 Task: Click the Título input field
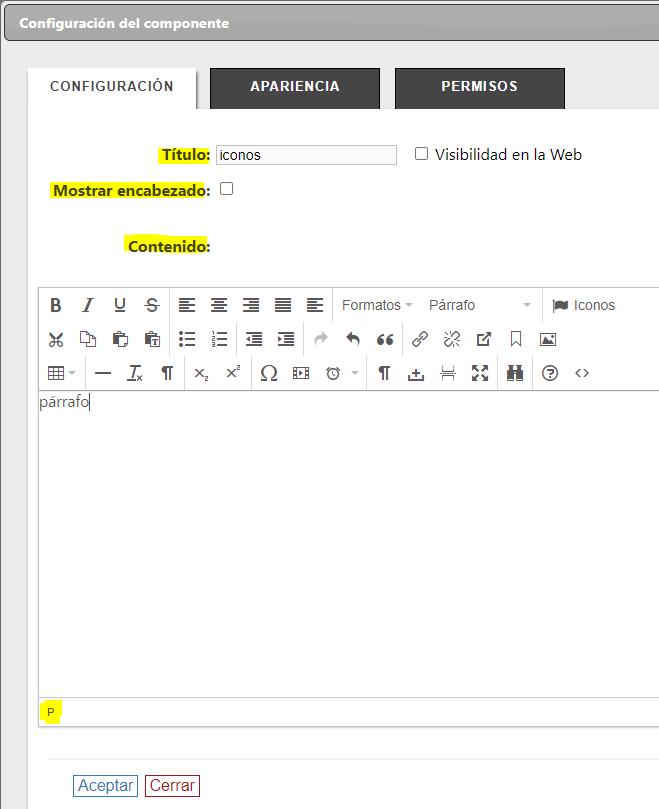(x=307, y=155)
